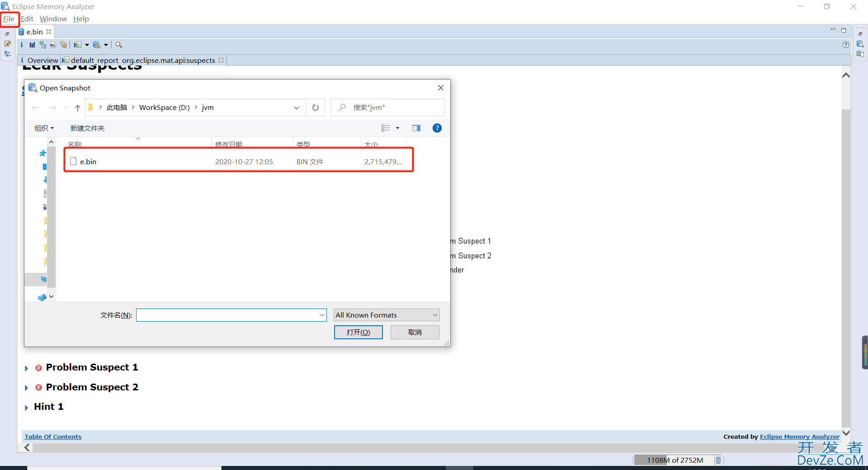This screenshot has height=470, width=868.
Task: Open the File menu
Action: pos(9,19)
